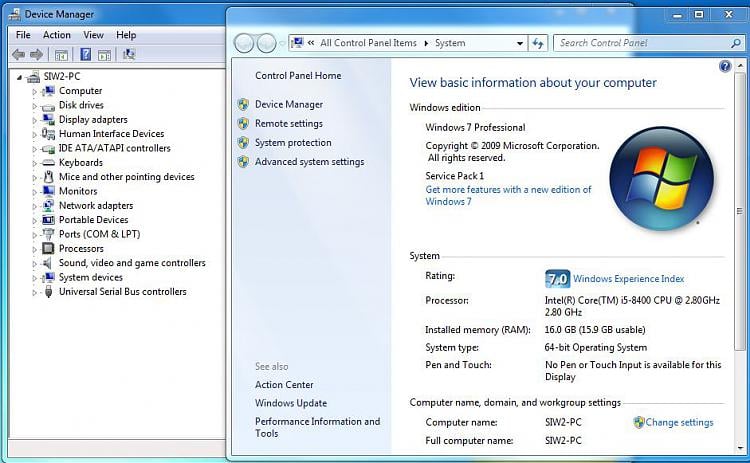Click the shield icon beside Advanced system settings
This screenshot has width=750, height=463.
(243, 162)
